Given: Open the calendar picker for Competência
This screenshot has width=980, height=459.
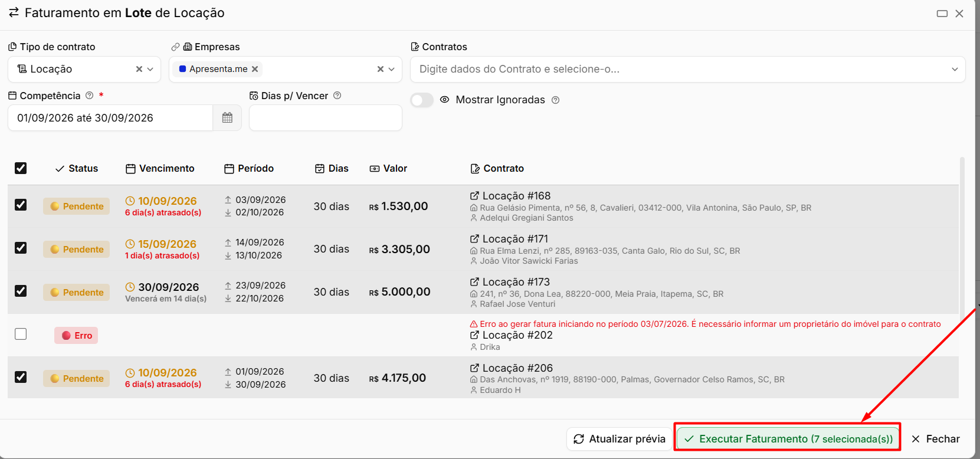Looking at the screenshot, I should click(x=227, y=118).
